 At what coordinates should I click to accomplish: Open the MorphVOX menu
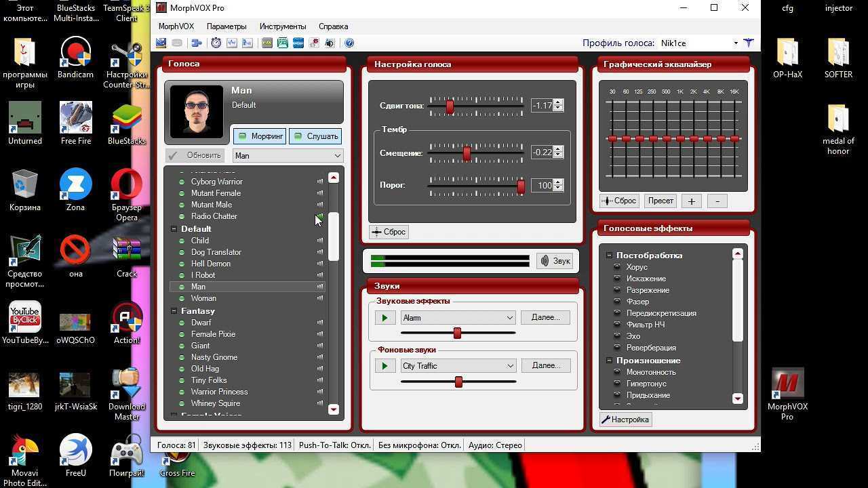click(x=176, y=26)
